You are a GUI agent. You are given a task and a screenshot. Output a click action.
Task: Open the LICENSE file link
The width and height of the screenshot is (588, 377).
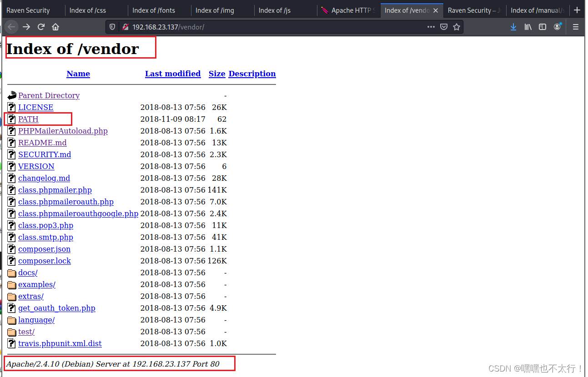35,107
